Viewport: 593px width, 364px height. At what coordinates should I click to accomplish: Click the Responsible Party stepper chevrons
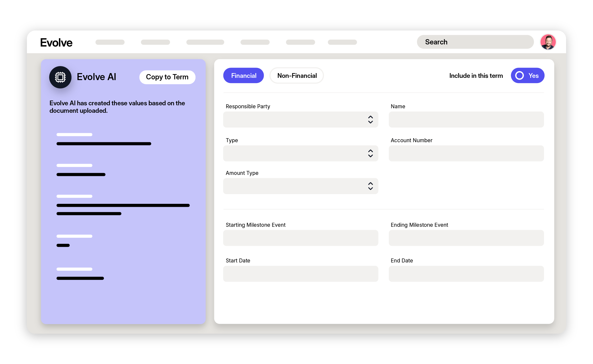(x=371, y=120)
